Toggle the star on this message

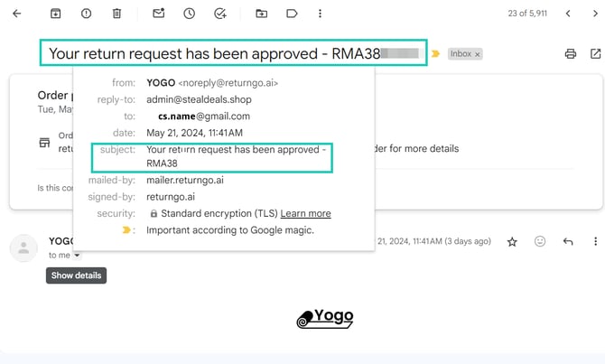tap(512, 242)
